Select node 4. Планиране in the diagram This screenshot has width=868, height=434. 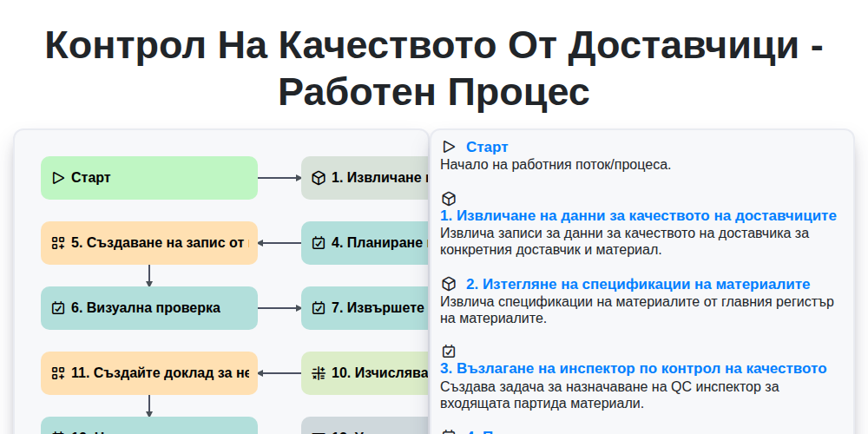[x=365, y=243]
